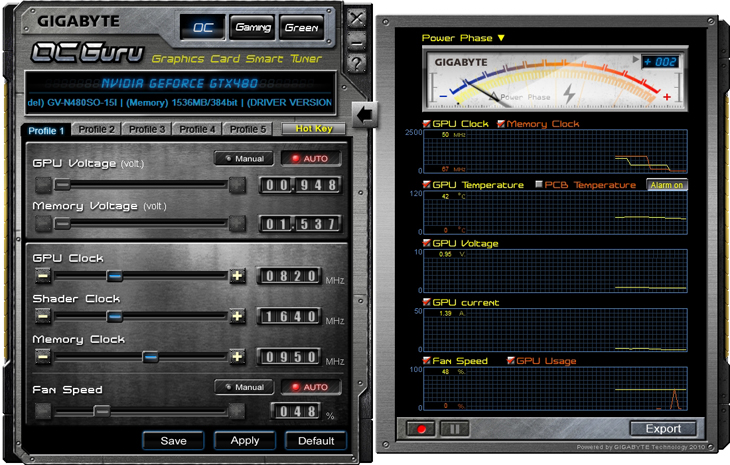The height and width of the screenshot is (465, 730).
Task: Toggle the GPU Clock graph checkbox
Action: (x=428, y=124)
